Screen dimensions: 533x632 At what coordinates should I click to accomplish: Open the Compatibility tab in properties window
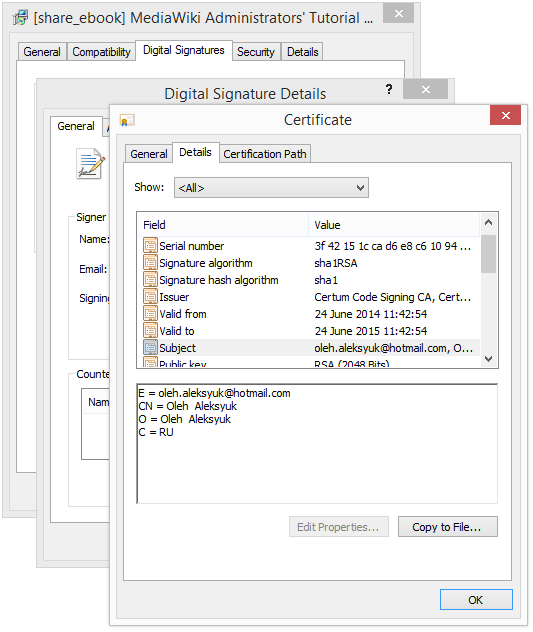(x=101, y=52)
